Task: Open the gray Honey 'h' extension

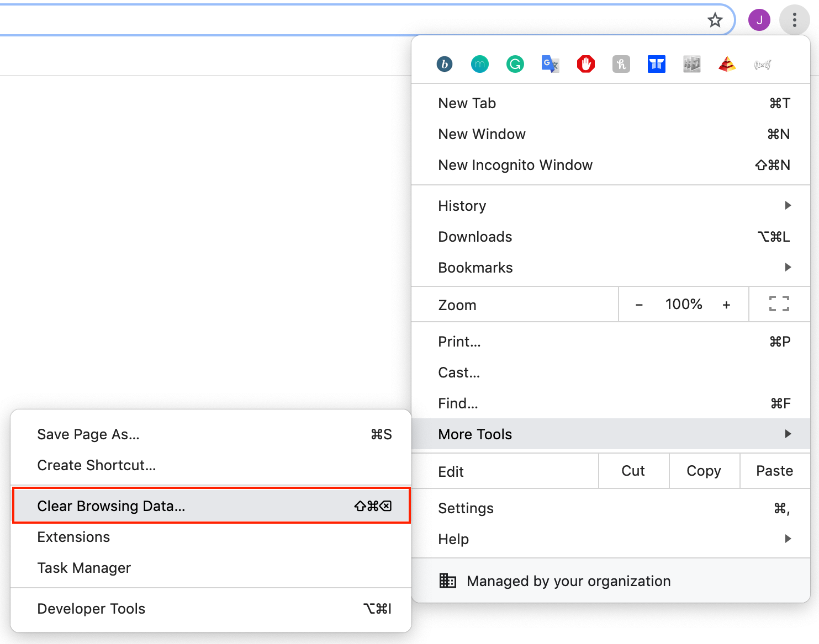Action: (x=621, y=65)
